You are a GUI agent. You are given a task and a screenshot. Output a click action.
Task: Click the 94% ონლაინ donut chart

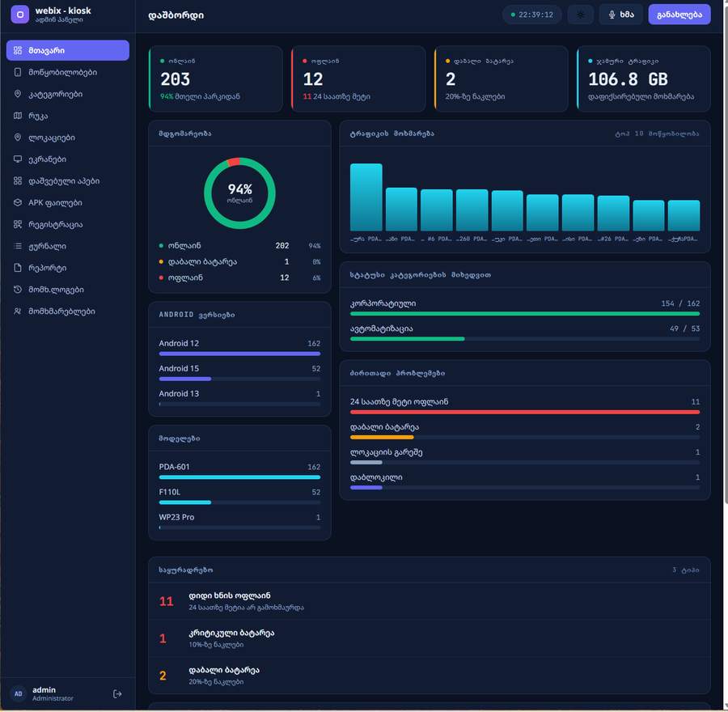[239, 193]
